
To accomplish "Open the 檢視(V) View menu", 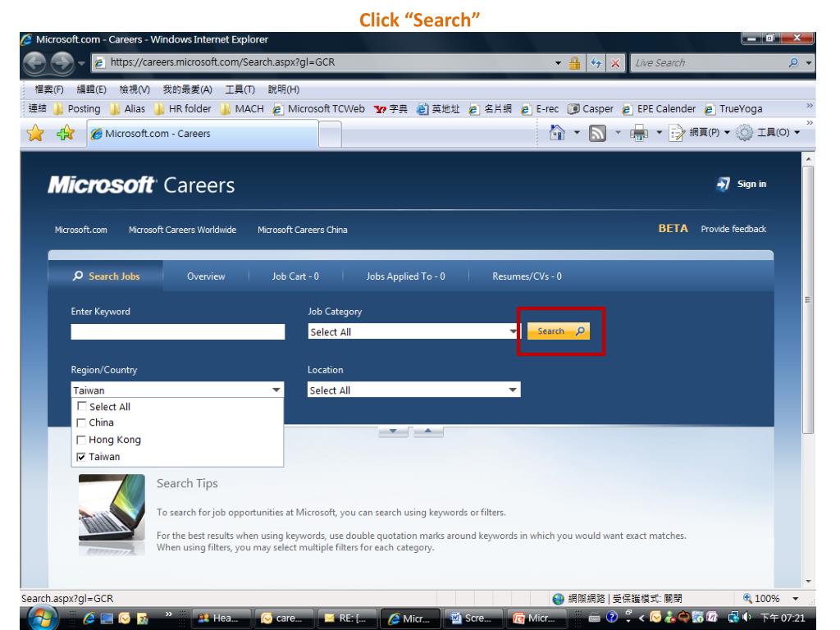I will pyautogui.click(x=135, y=89).
